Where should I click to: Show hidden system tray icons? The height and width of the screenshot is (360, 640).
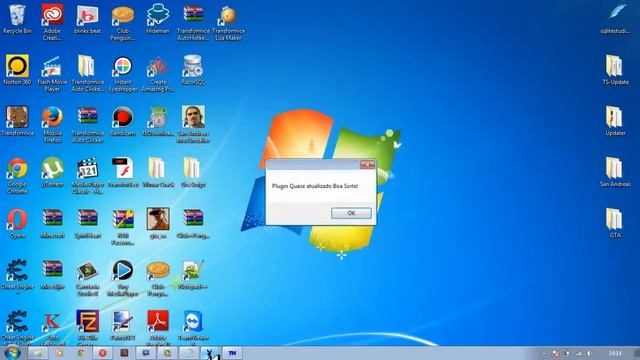pos(544,353)
